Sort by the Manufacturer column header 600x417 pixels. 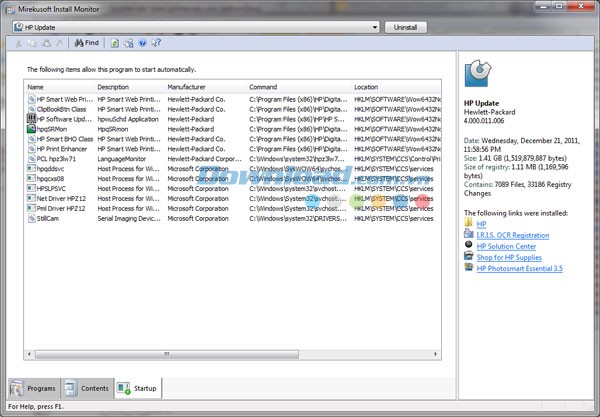click(x=205, y=87)
